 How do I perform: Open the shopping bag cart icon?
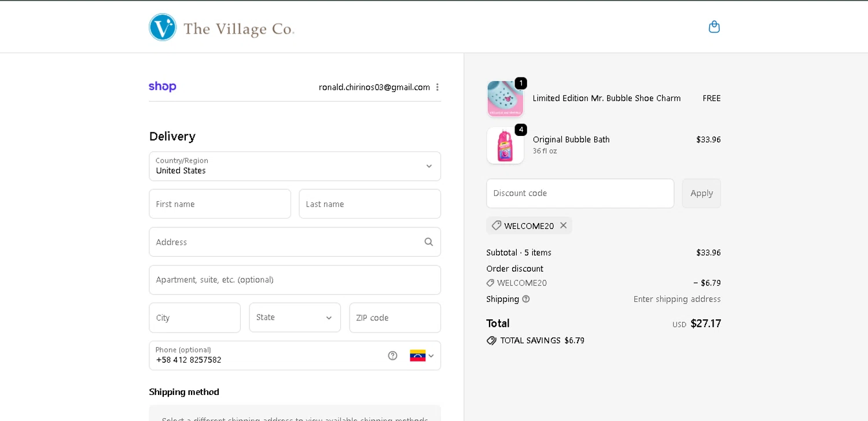coord(714,27)
